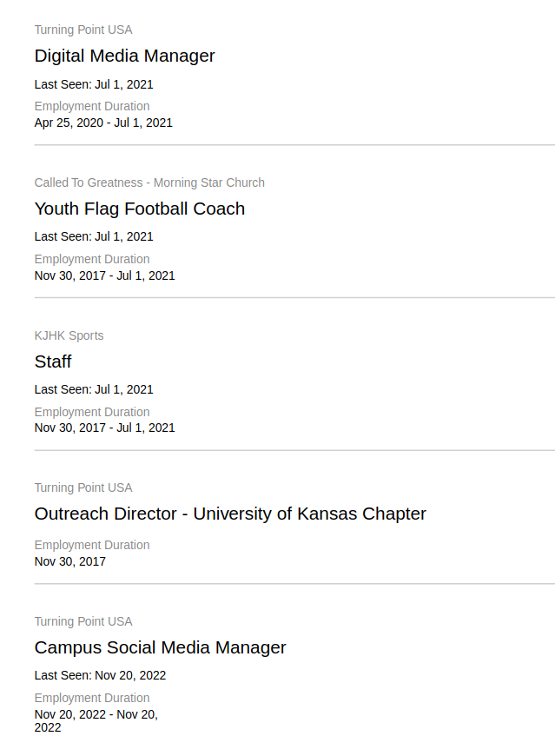Open the KJHK Sports company name
The height and width of the screenshot is (756, 555).
pyautogui.click(x=69, y=335)
